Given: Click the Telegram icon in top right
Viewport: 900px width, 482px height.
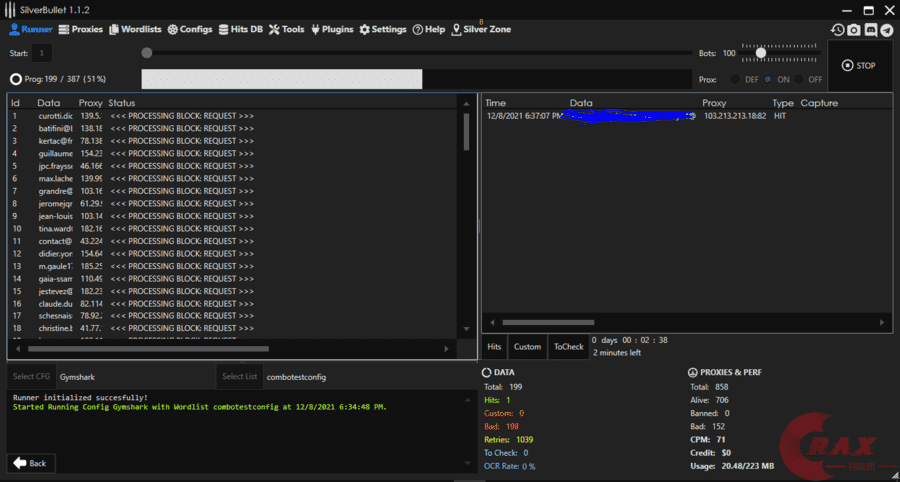Looking at the screenshot, I should coord(886,30).
